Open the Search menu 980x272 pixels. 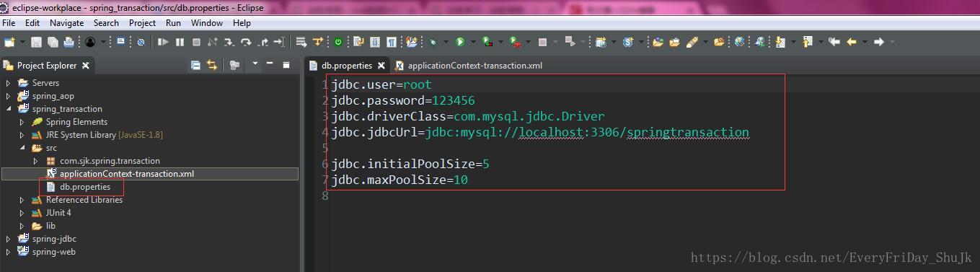pos(106,23)
